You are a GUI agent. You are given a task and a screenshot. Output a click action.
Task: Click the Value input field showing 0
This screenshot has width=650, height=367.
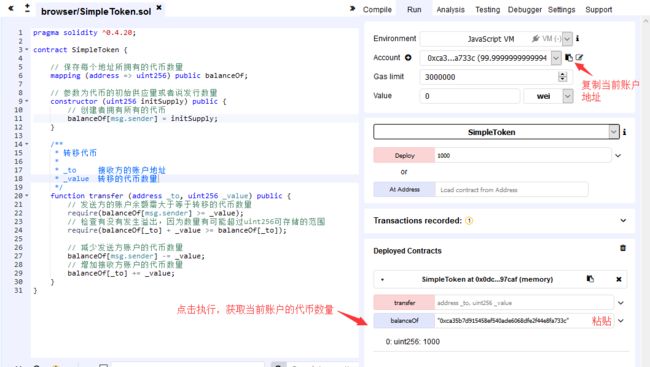470,96
